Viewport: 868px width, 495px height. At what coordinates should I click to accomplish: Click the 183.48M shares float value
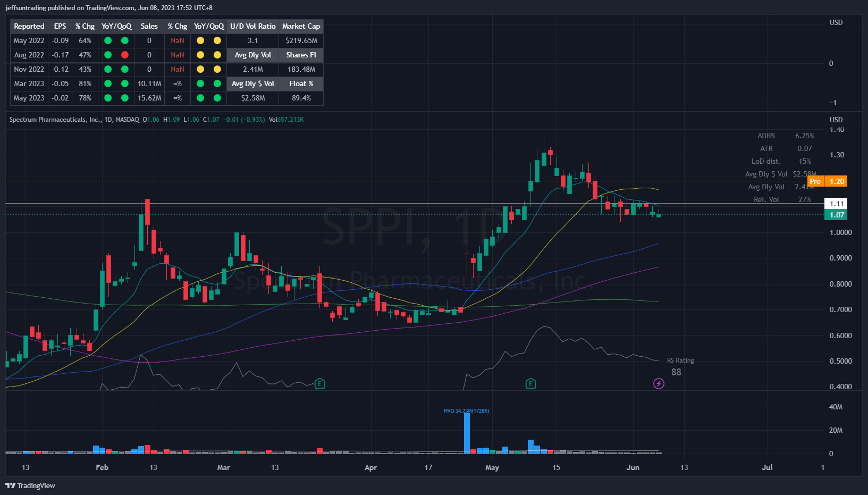(x=301, y=69)
